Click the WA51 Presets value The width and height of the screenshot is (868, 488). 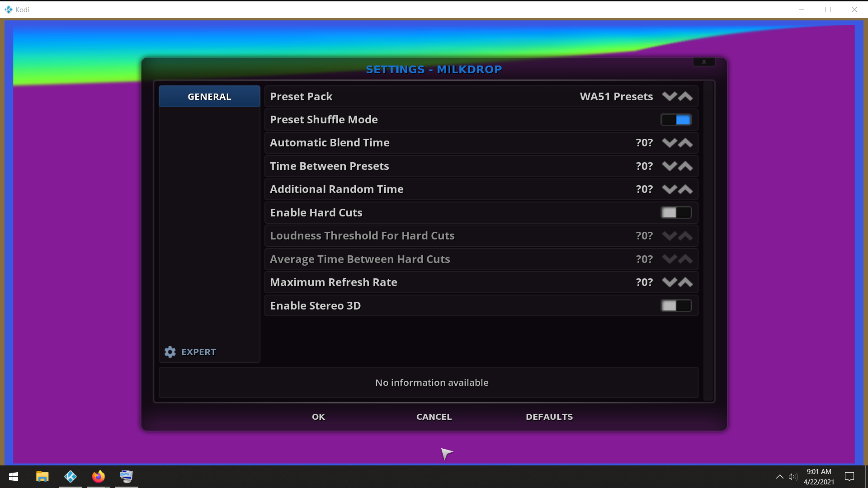pos(616,96)
